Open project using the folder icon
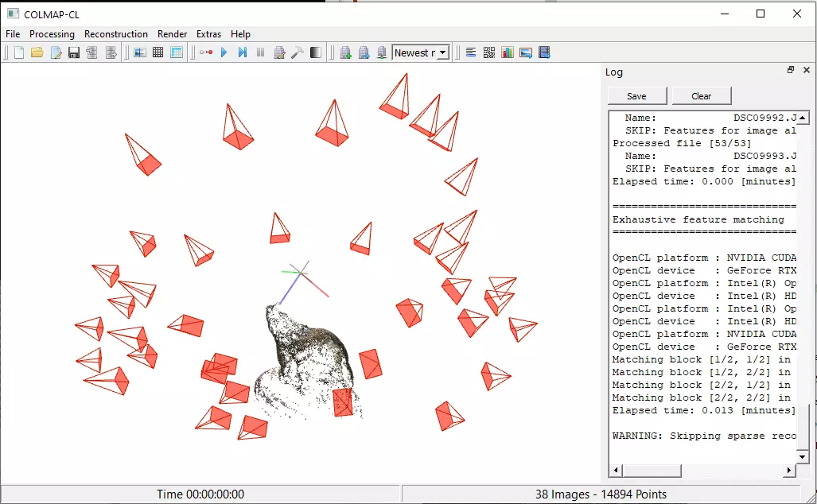This screenshot has width=817, height=504. tap(37, 53)
